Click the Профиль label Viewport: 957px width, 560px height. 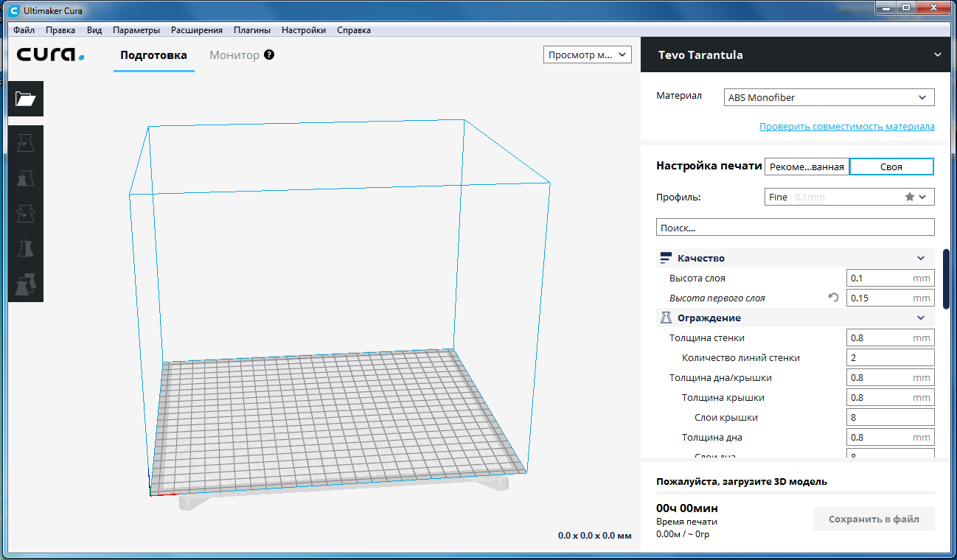click(x=678, y=197)
